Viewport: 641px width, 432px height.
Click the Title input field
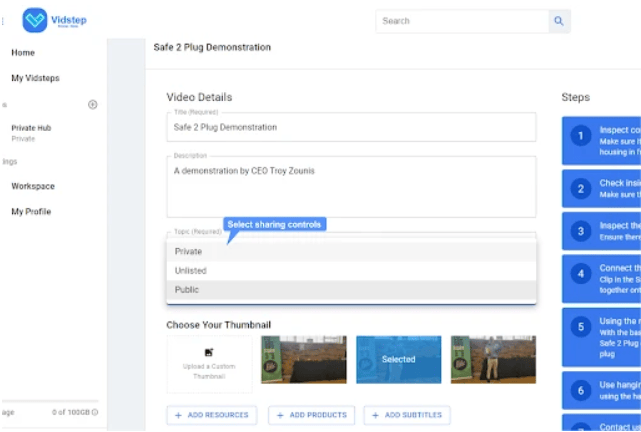350,128
